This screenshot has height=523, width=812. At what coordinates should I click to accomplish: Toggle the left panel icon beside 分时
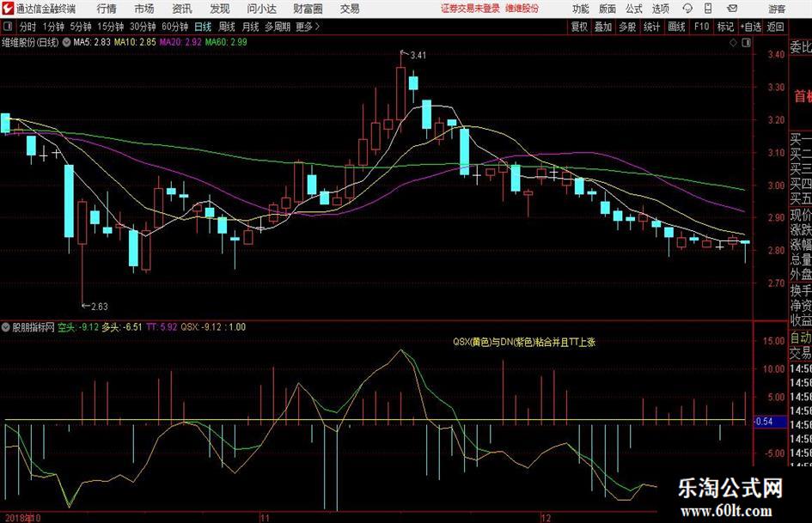[7, 27]
